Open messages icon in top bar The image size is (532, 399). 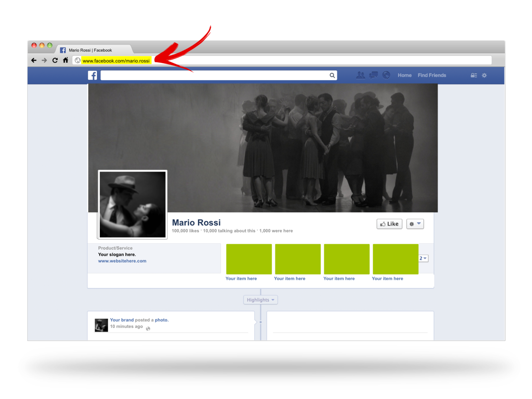coord(374,75)
